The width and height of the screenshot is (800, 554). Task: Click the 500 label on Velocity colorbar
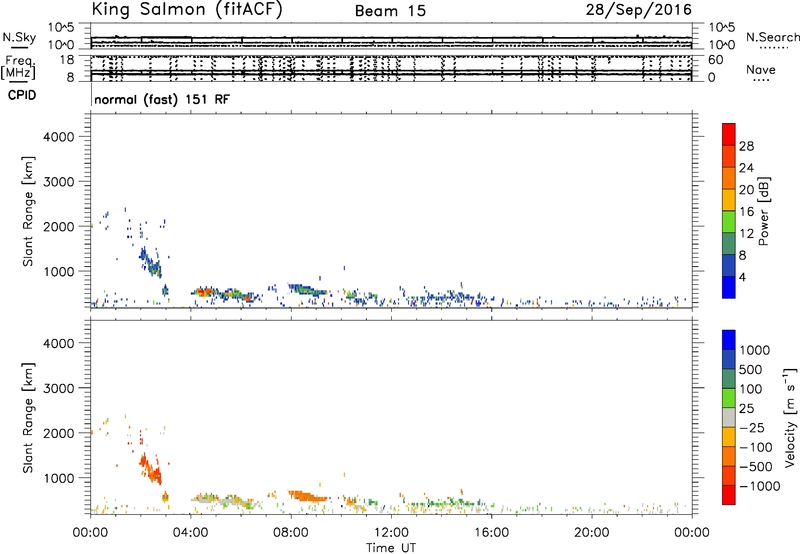[x=752, y=369]
